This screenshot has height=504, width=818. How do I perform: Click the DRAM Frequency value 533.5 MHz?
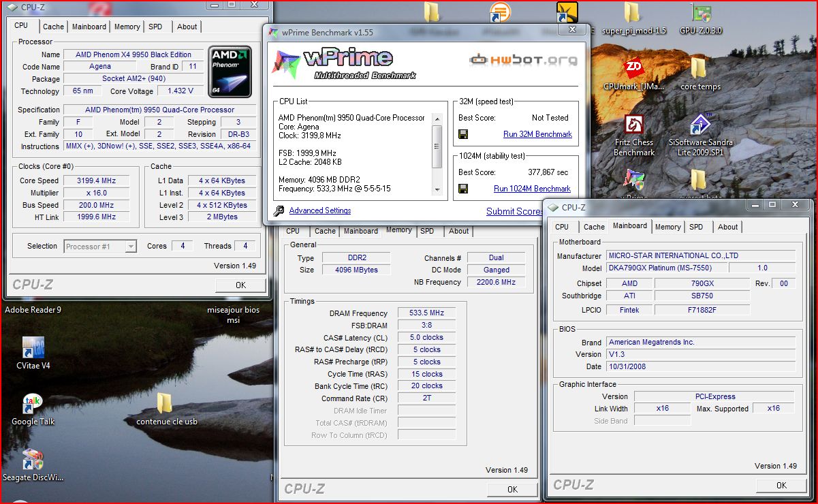click(427, 313)
